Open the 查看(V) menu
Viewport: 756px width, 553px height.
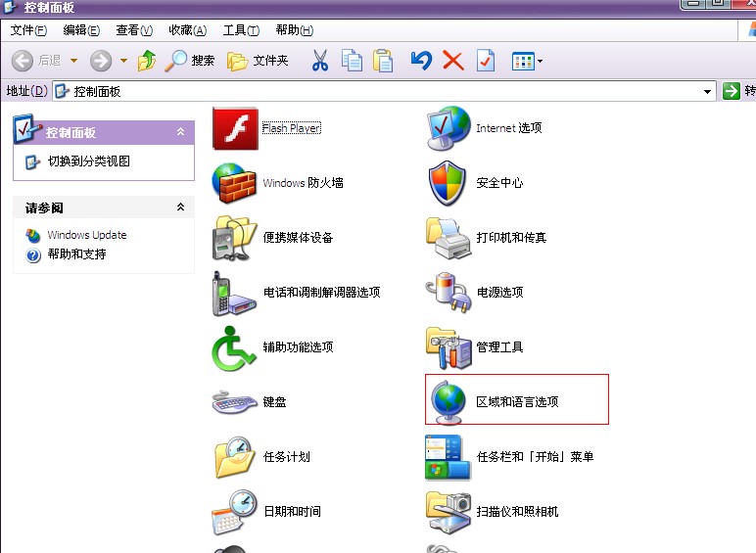pyautogui.click(x=134, y=30)
